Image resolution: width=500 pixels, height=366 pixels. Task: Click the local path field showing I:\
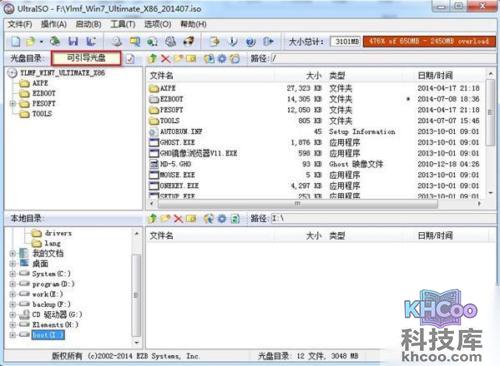pyautogui.click(x=383, y=219)
